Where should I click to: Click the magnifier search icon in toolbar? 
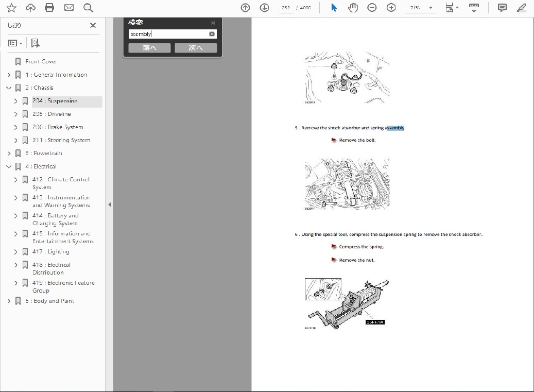(88, 8)
